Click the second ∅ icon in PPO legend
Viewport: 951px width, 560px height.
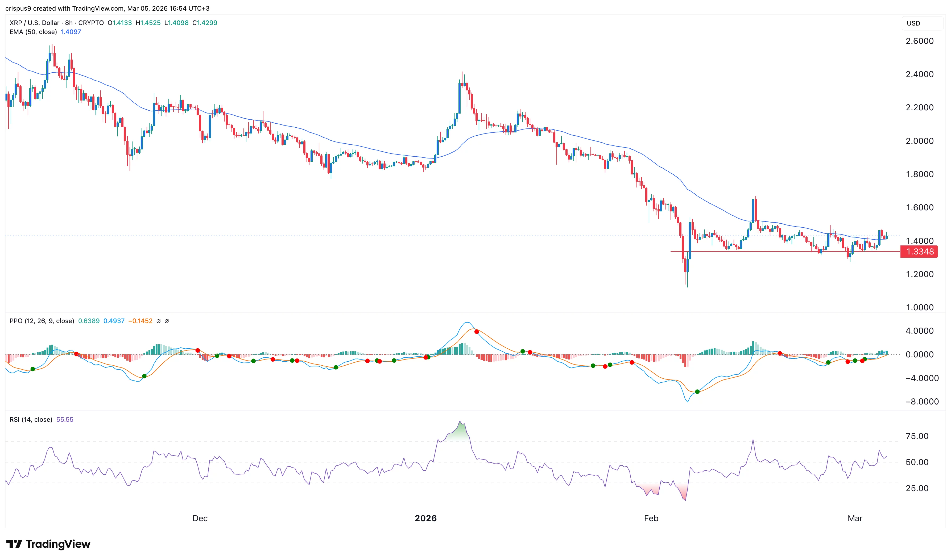click(x=167, y=321)
